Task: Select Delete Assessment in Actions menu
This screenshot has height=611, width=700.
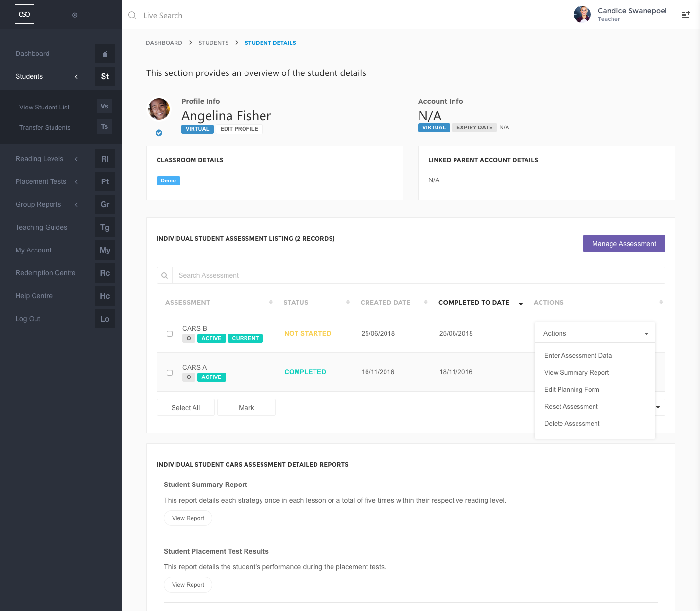Action: (x=572, y=424)
